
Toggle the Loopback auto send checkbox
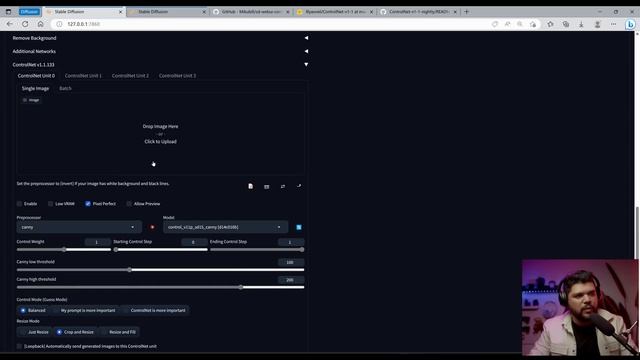(19, 346)
